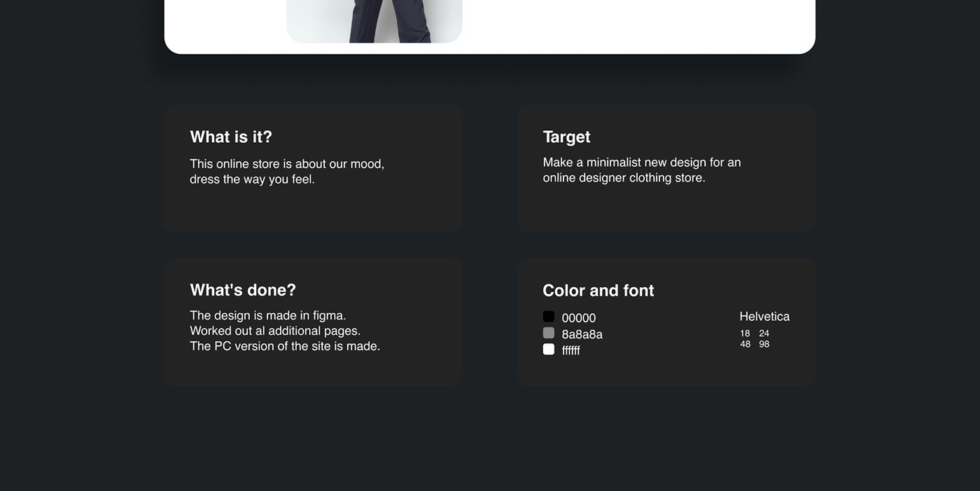Select the ffffff hex code text
The height and width of the screenshot is (491, 980).
(571, 350)
